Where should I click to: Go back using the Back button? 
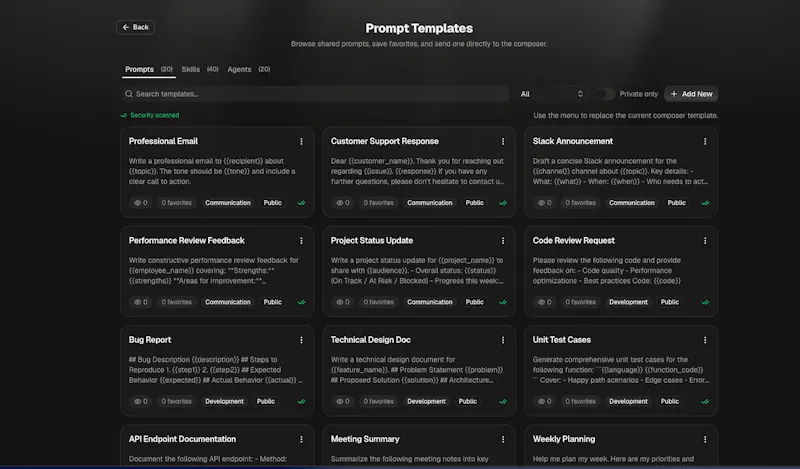135,28
